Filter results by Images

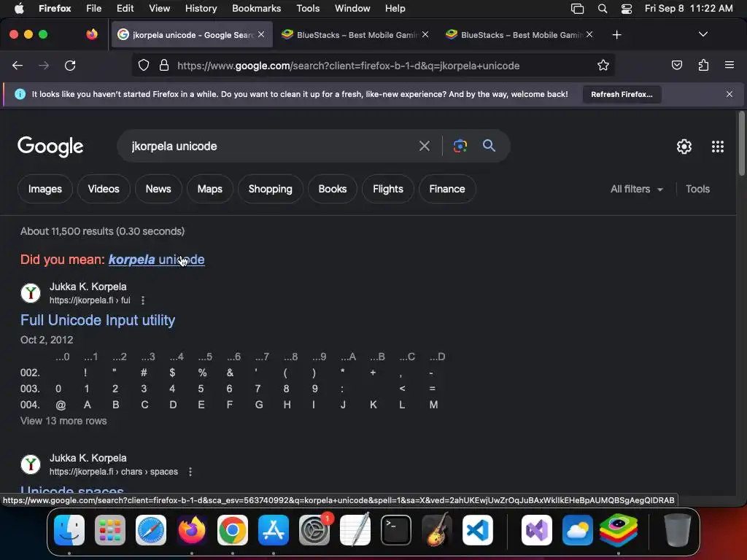(x=45, y=189)
